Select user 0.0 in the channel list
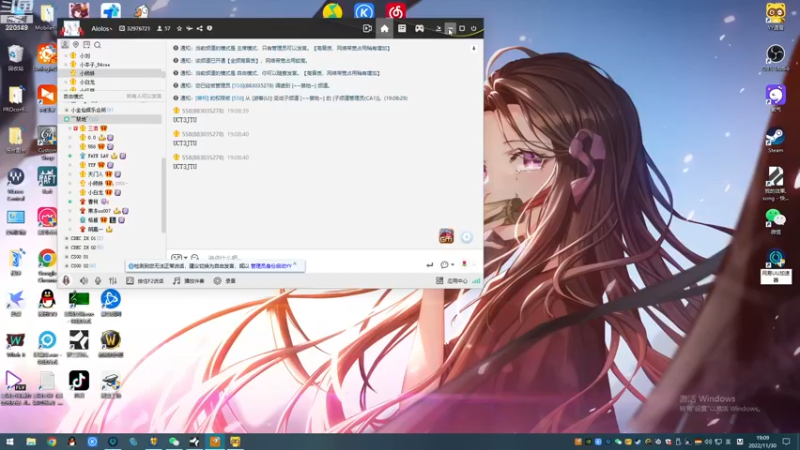The width and height of the screenshot is (800, 450). 92,137
